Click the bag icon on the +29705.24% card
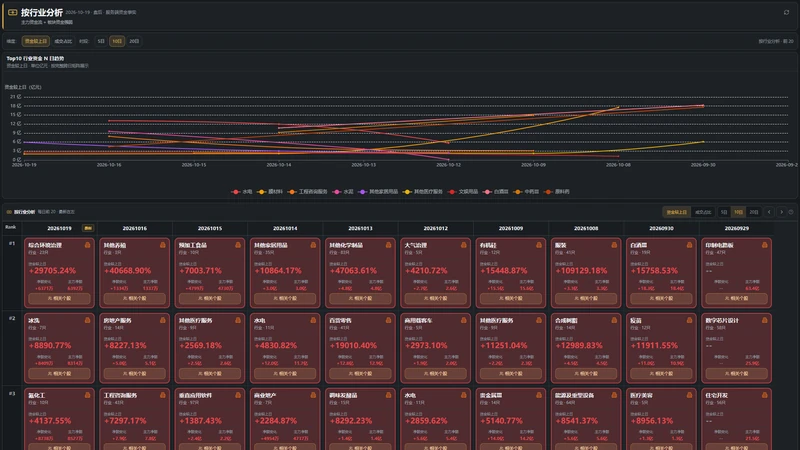The height and width of the screenshot is (450, 800). [x=87, y=245]
